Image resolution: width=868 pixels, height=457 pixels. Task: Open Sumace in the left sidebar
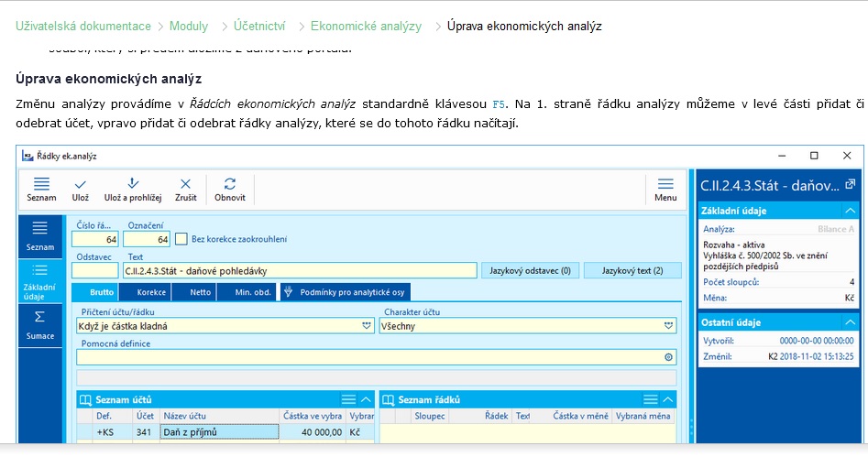coord(40,325)
